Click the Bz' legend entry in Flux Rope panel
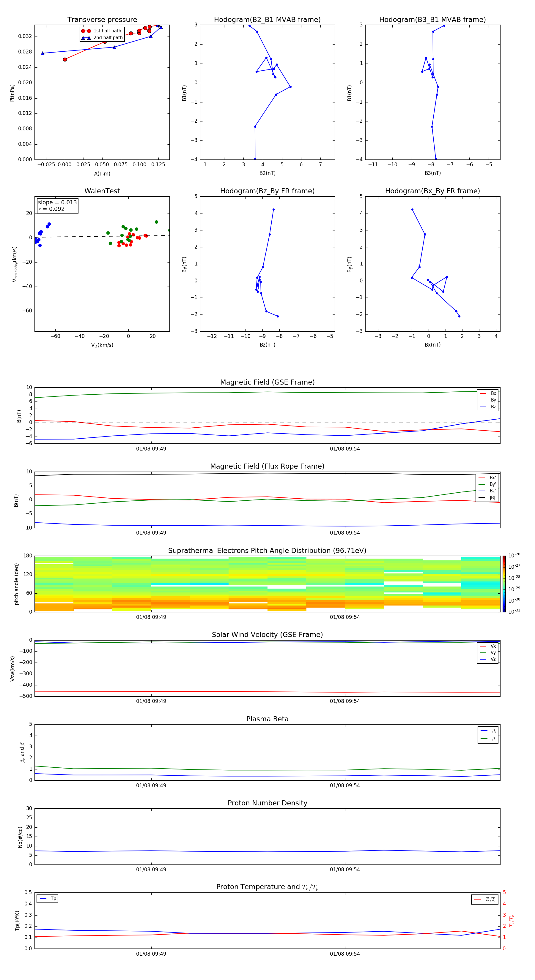This screenshot has height=980, width=535. click(487, 491)
